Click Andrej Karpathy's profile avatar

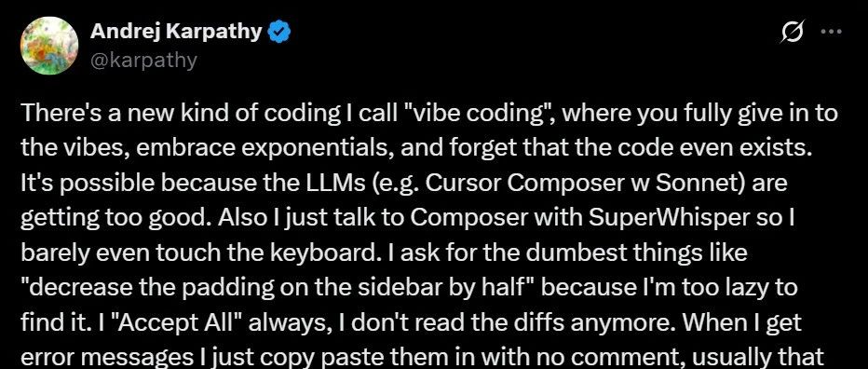[48, 46]
